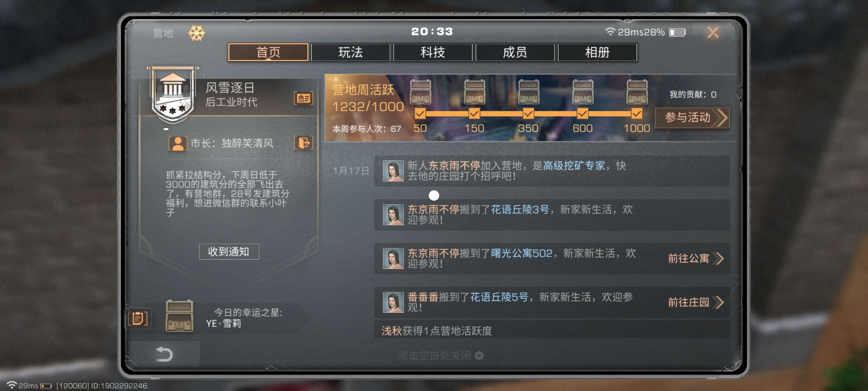The width and height of the screenshot is (868, 391).
Task: Click the chat settings gear icon
Action: click(x=479, y=355)
